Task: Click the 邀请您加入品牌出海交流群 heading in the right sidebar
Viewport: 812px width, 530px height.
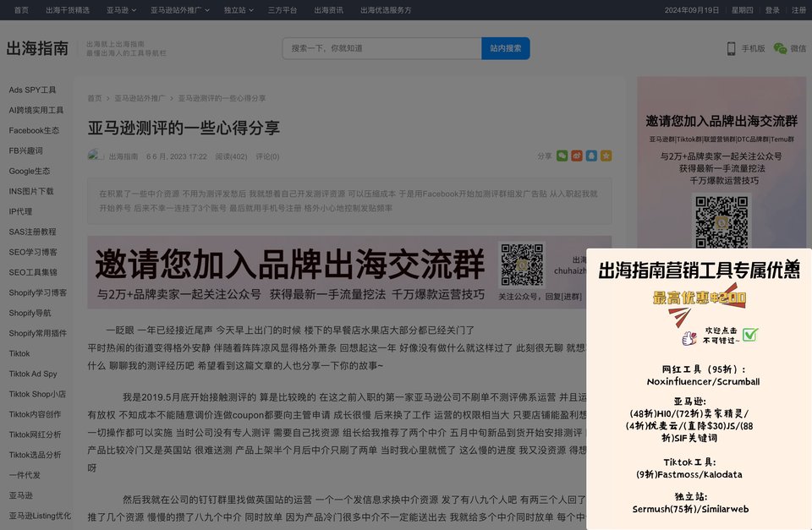Action: (721, 121)
